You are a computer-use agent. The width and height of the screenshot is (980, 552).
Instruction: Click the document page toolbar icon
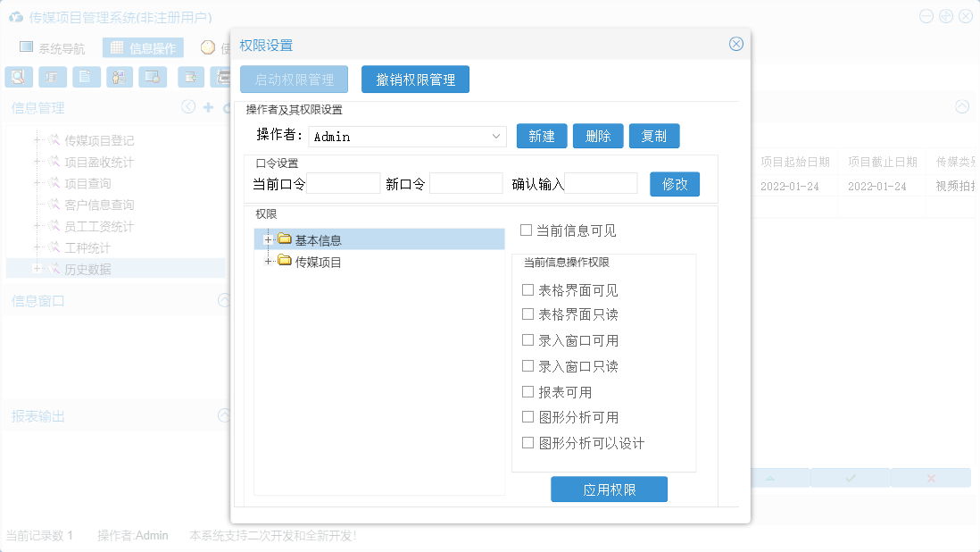[86, 77]
